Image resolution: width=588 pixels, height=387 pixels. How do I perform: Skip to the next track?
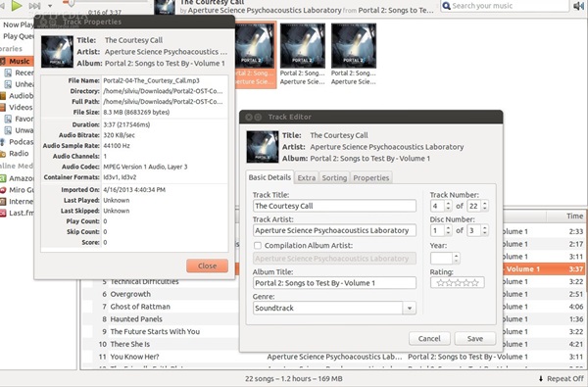(34, 6)
